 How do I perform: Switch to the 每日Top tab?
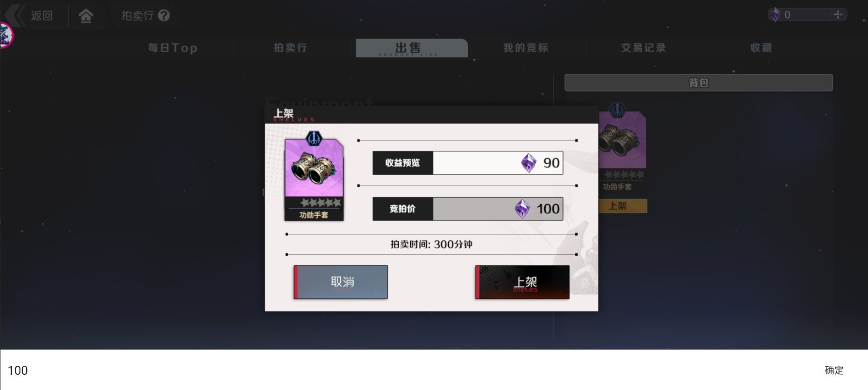(173, 48)
